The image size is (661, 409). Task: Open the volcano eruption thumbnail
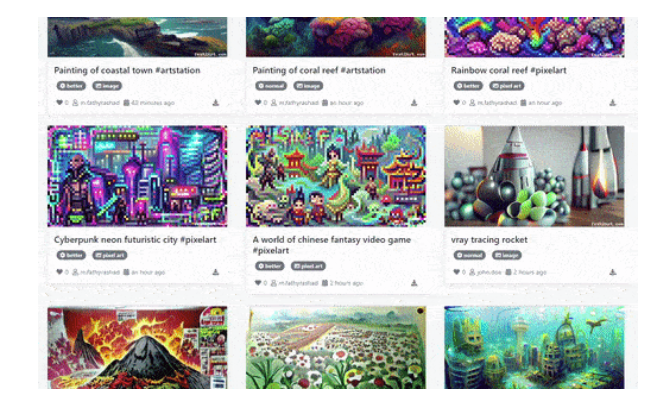(x=137, y=347)
